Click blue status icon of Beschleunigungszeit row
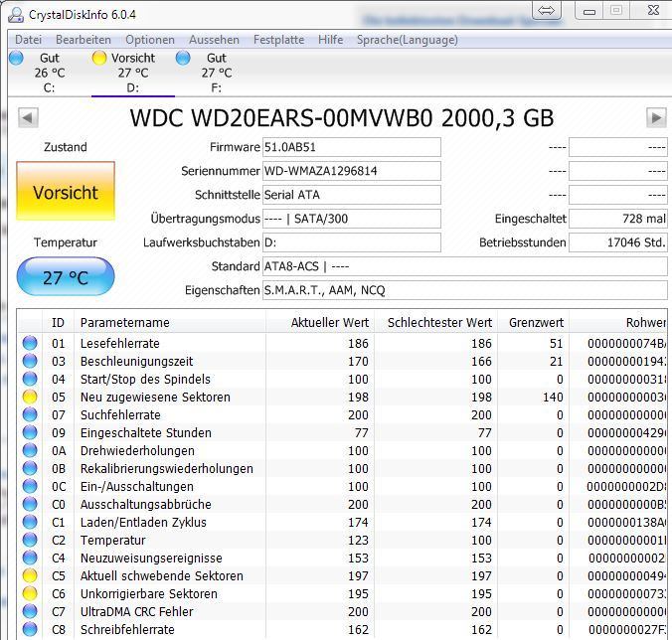This screenshot has height=640, width=672. 30,361
